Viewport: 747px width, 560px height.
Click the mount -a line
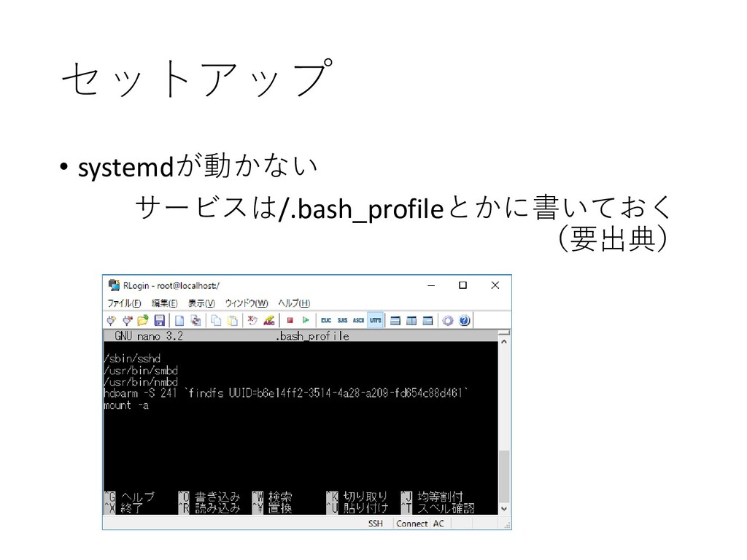[126, 405]
